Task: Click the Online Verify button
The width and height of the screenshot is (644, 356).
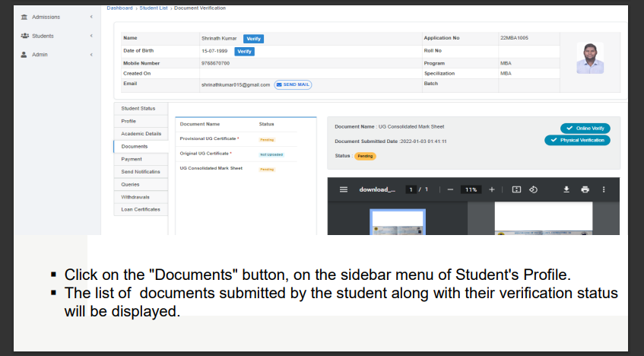Action: pyautogui.click(x=584, y=129)
